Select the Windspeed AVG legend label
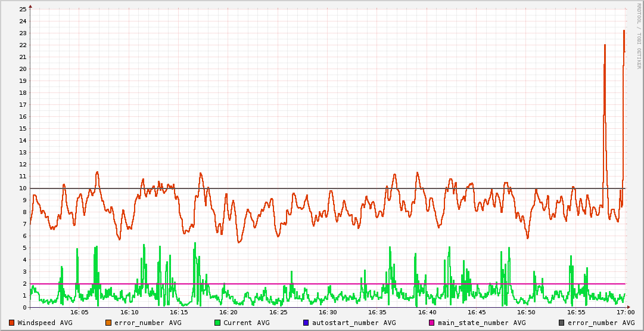 coord(45,323)
